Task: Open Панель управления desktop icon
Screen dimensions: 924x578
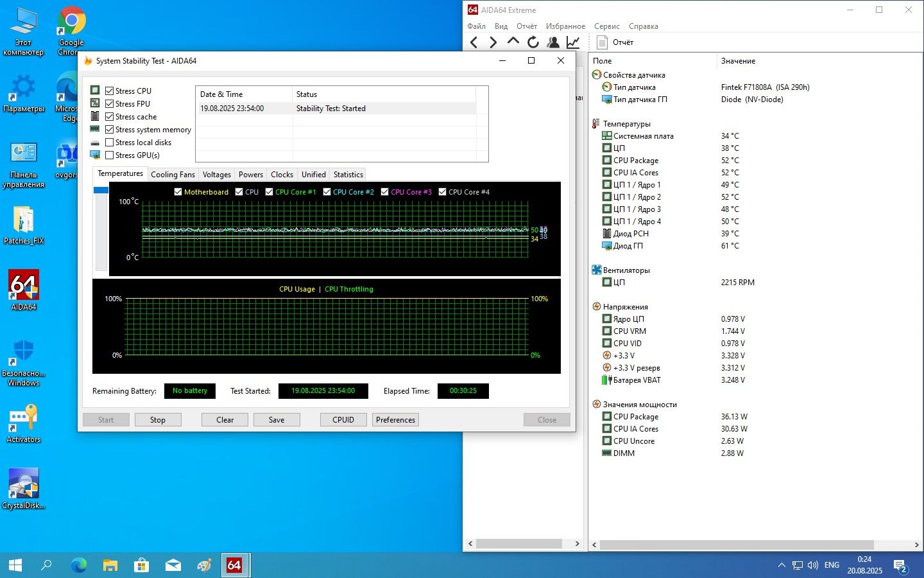Action: (x=24, y=165)
